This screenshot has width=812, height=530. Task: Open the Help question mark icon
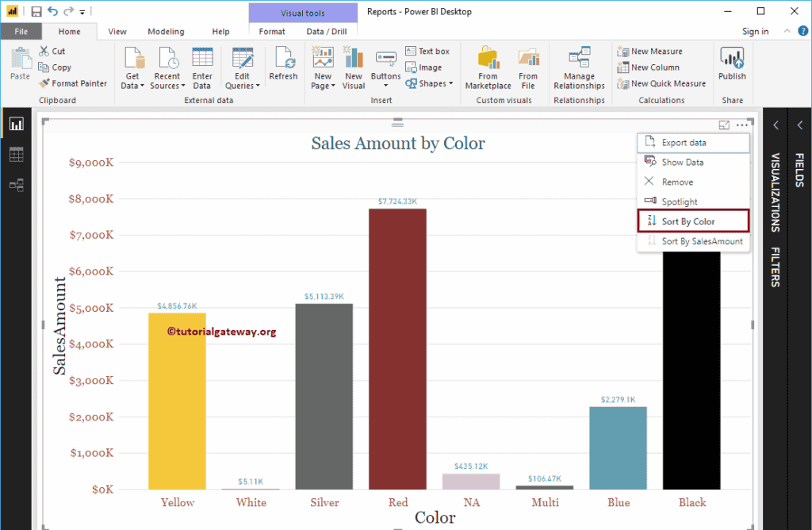802,31
